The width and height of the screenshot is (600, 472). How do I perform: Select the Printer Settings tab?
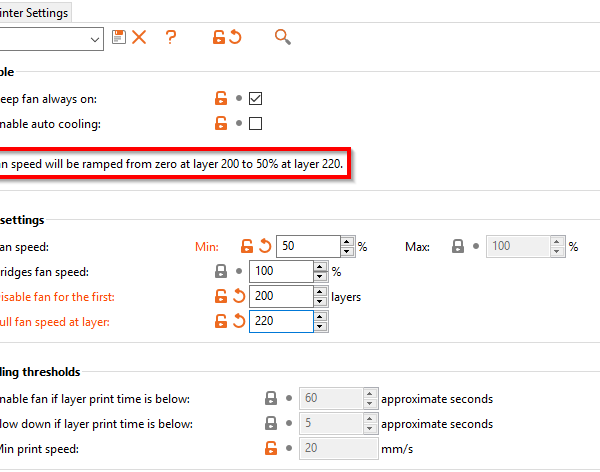(35, 12)
